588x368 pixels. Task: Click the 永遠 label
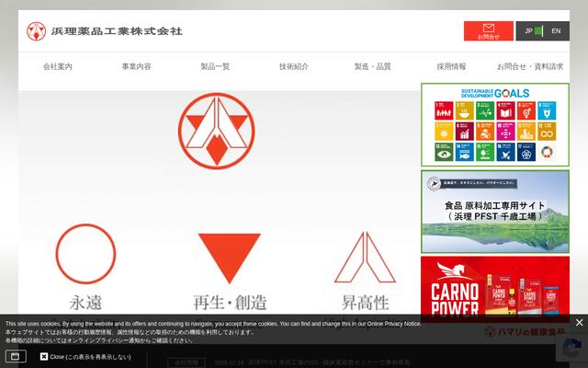(x=85, y=303)
